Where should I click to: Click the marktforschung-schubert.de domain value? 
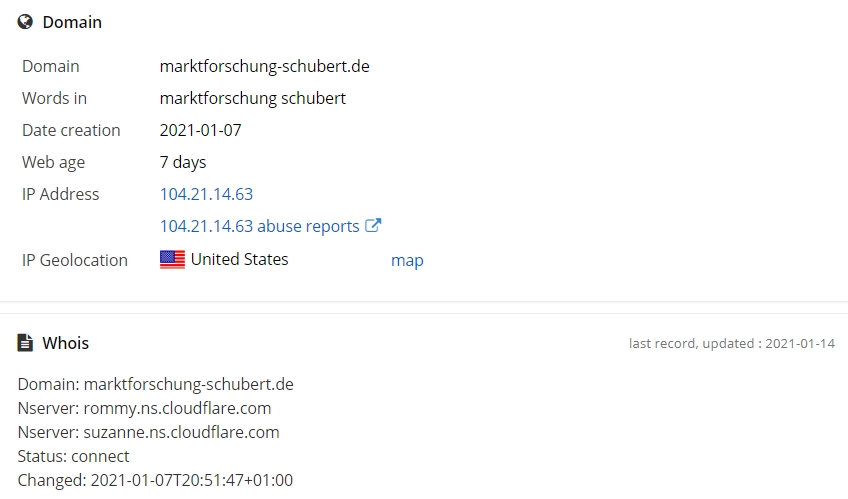264,66
